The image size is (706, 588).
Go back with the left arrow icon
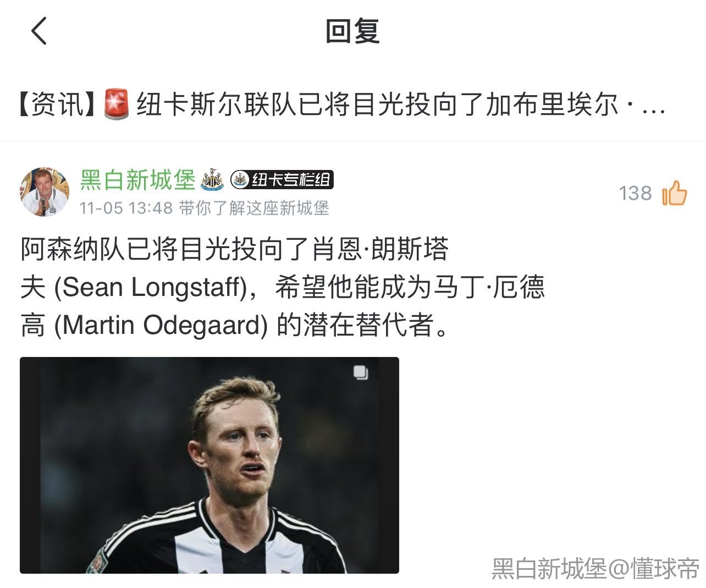[x=39, y=30]
